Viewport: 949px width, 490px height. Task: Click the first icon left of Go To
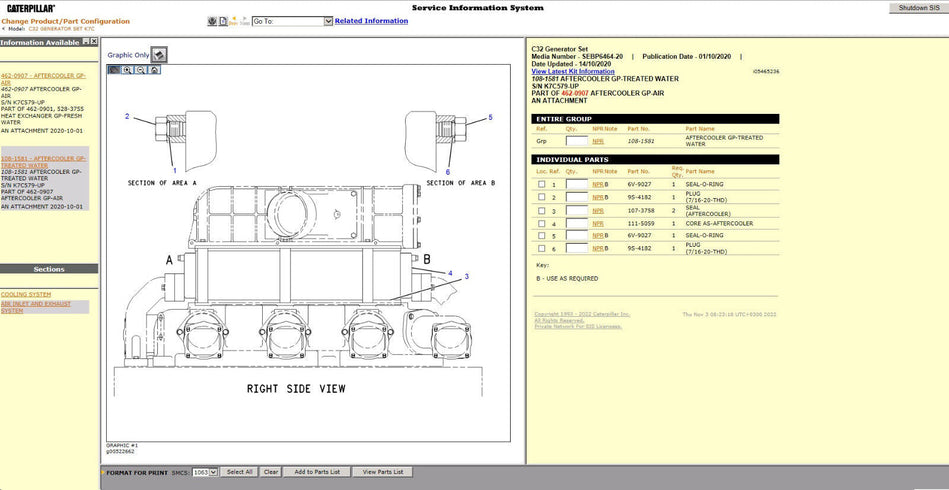tap(211, 21)
